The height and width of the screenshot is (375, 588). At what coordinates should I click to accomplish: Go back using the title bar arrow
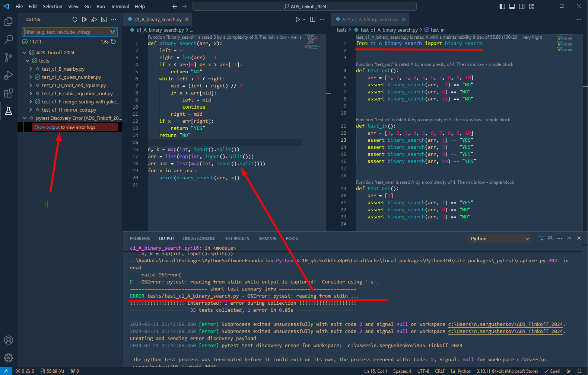click(x=175, y=6)
